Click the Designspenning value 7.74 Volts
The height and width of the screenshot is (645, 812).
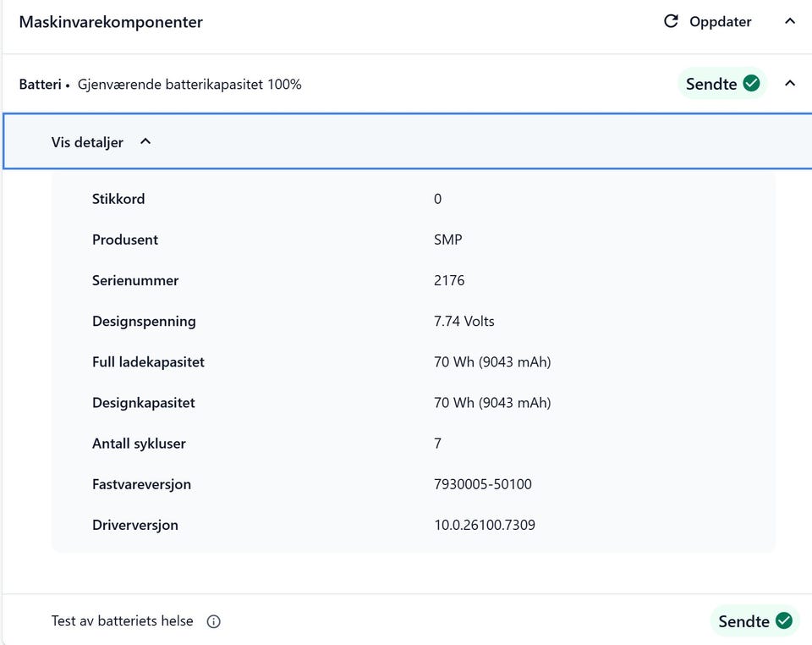464,321
